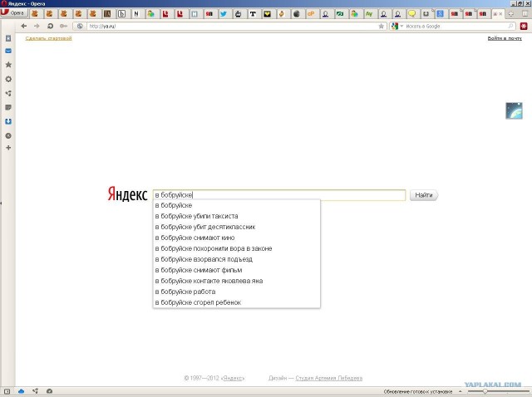Select suggestion 'в бобруйске контакте яковлева яна'
The image size is (532, 397).
coord(236,281)
